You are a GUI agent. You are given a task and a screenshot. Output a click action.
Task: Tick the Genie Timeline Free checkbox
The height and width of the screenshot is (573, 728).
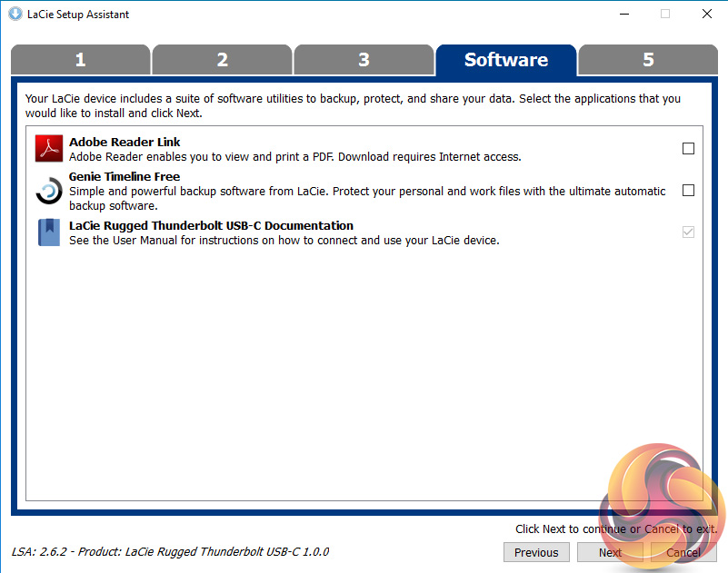688,190
